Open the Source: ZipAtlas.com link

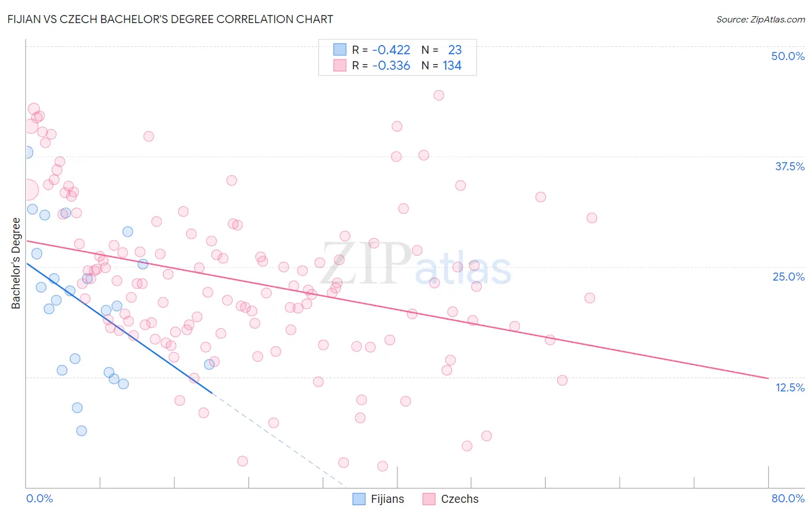click(761, 19)
